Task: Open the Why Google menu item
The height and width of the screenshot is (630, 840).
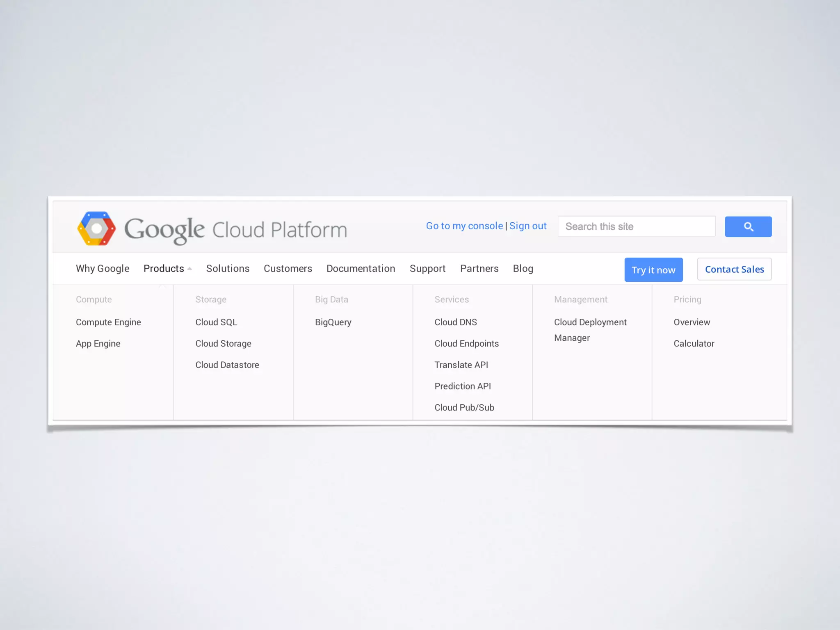Action: click(x=103, y=269)
